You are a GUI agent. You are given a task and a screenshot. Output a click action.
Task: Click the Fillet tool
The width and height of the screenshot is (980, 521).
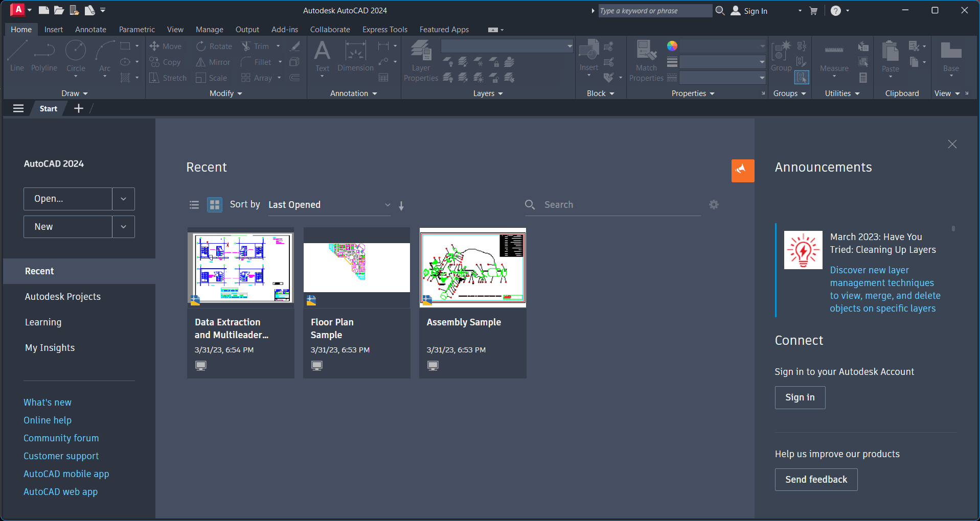point(256,62)
